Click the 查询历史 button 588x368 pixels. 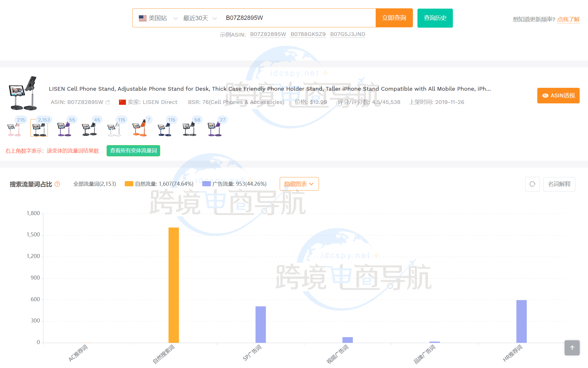[435, 18]
